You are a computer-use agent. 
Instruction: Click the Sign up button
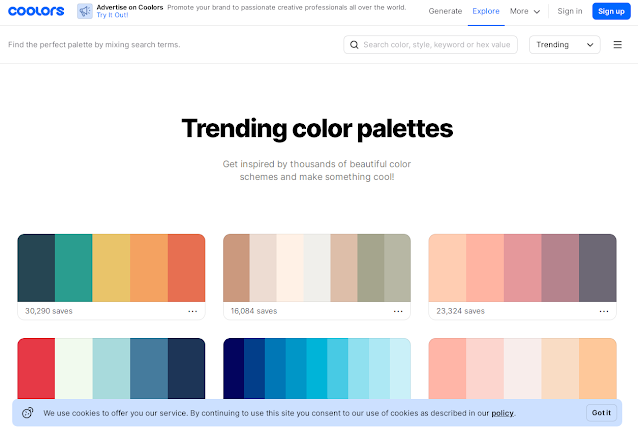[x=610, y=11]
